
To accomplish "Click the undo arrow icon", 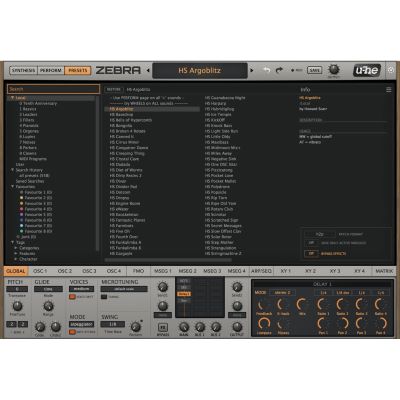I will click(267, 70).
